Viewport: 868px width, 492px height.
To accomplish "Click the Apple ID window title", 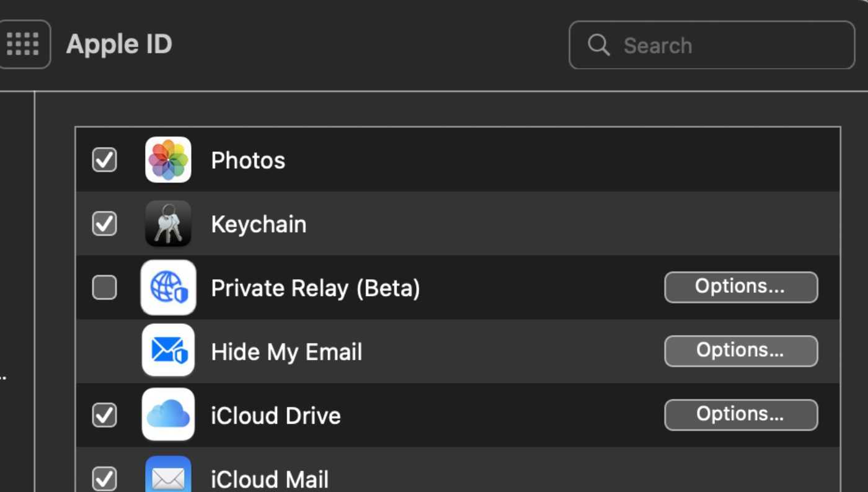I will tap(119, 44).
